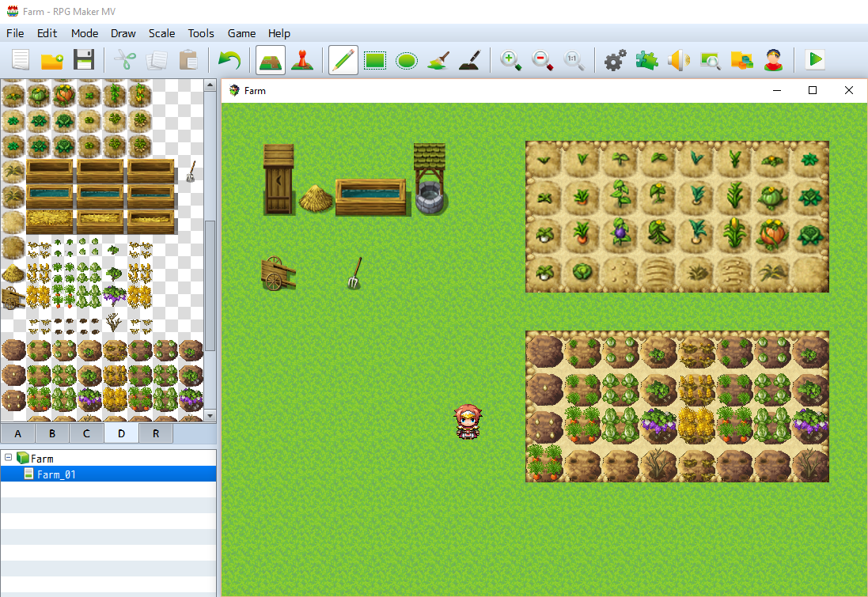868x597 pixels.
Task: Click the pitchfork on the map
Action: pyautogui.click(x=354, y=273)
